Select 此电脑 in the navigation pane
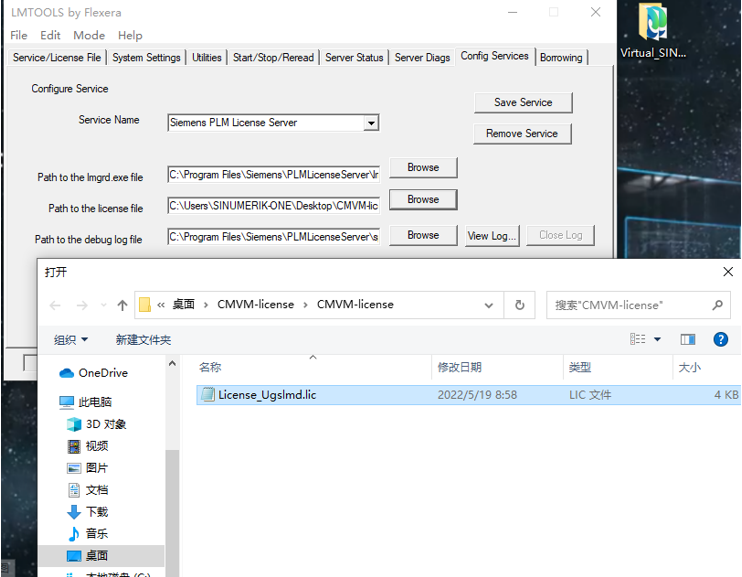742x577 pixels. pyautogui.click(x=86, y=402)
